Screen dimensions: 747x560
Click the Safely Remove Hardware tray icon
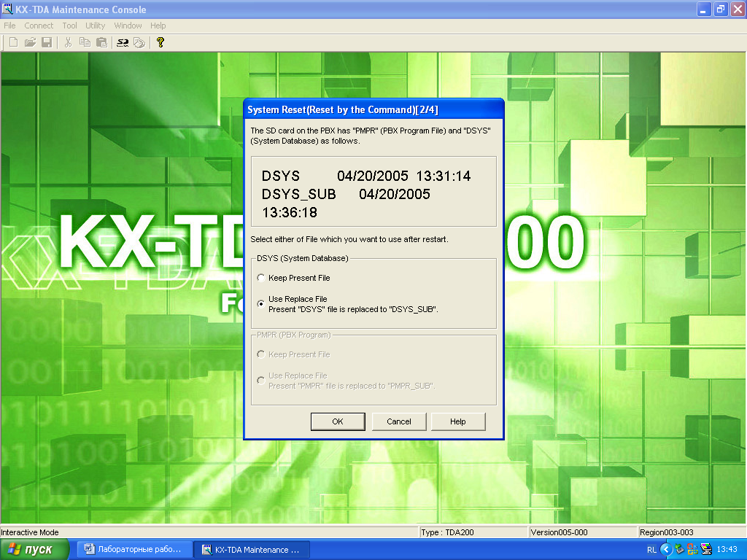tap(679, 550)
